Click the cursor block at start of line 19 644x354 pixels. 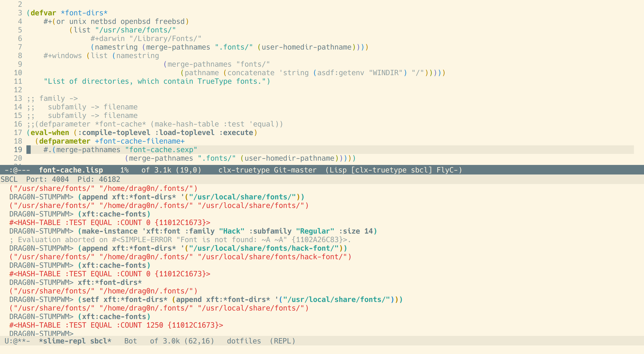(29, 150)
